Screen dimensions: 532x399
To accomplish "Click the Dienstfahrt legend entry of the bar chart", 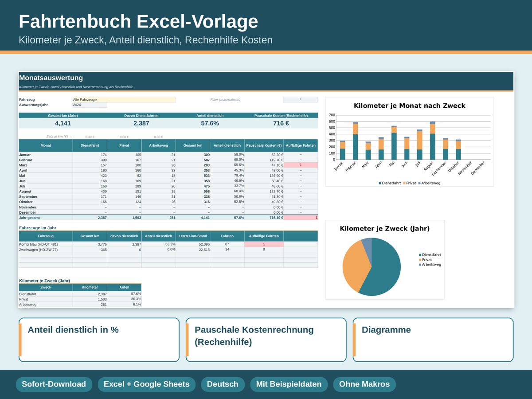I will pyautogui.click(x=390, y=183).
